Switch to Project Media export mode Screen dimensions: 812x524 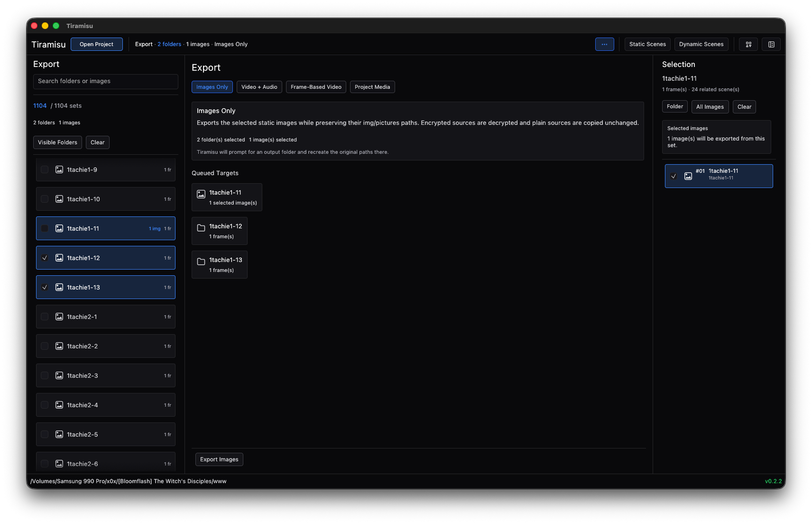click(373, 87)
